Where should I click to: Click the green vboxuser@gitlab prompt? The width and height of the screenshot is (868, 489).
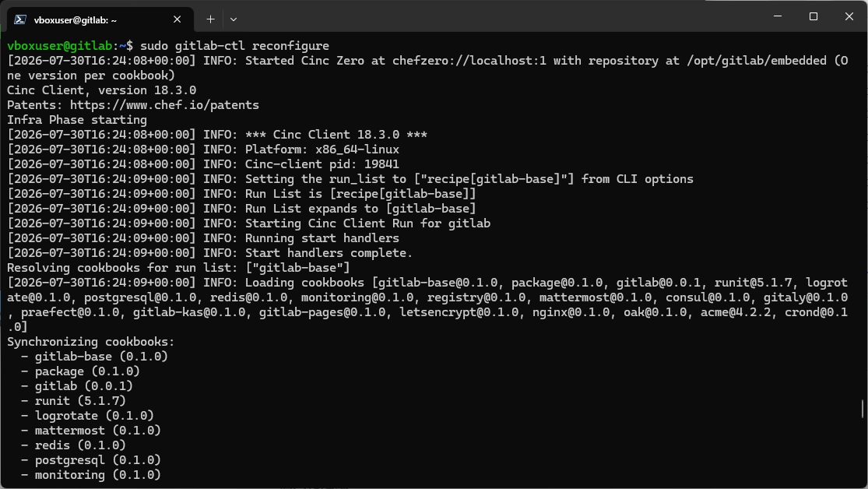point(60,46)
